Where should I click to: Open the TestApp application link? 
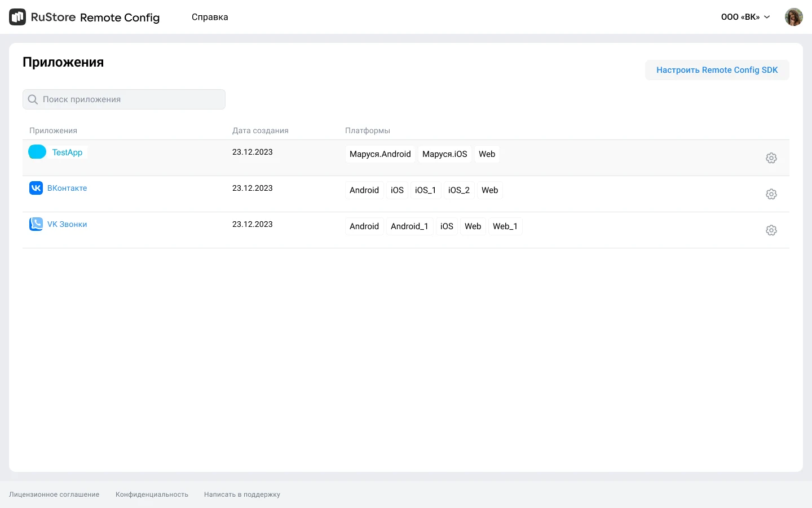click(67, 152)
